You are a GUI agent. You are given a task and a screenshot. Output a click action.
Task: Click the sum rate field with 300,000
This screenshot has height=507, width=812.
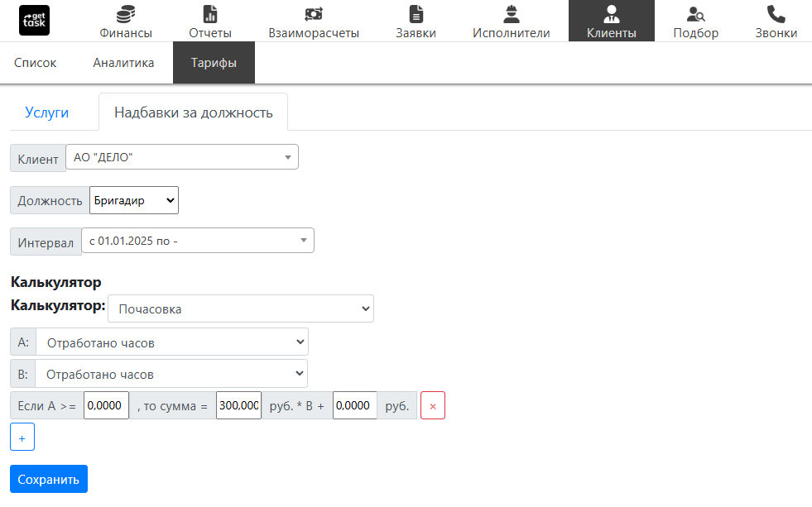point(238,406)
